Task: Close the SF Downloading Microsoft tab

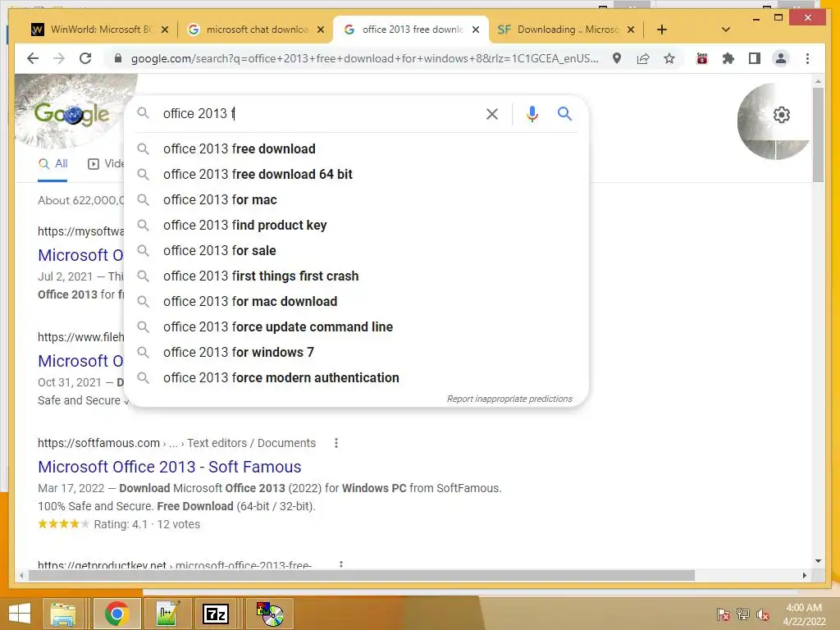Action: 631,30
